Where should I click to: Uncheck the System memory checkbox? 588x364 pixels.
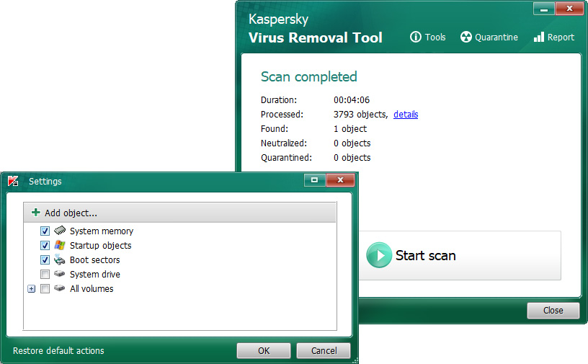point(45,231)
